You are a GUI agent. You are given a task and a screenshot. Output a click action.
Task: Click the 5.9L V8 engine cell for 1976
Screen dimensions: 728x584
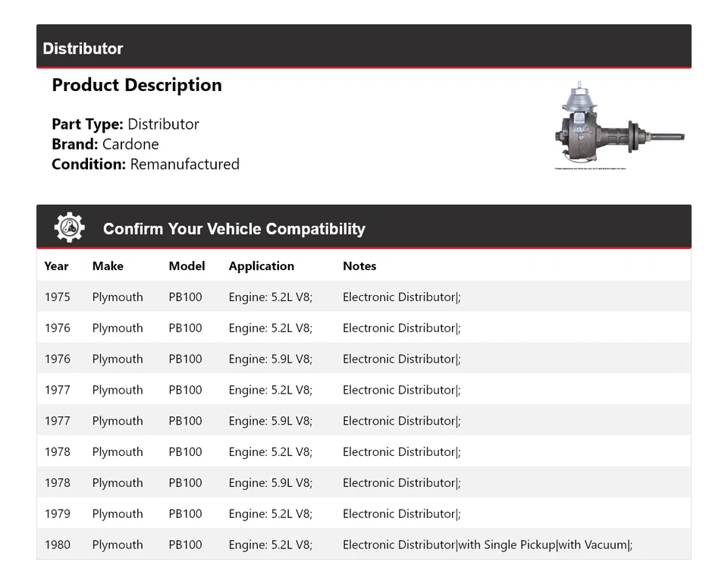point(270,359)
